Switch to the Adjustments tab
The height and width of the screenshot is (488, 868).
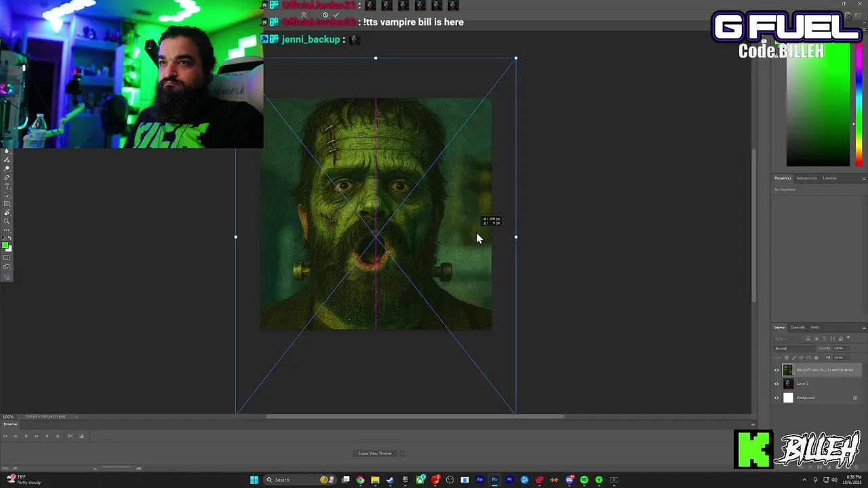807,178
